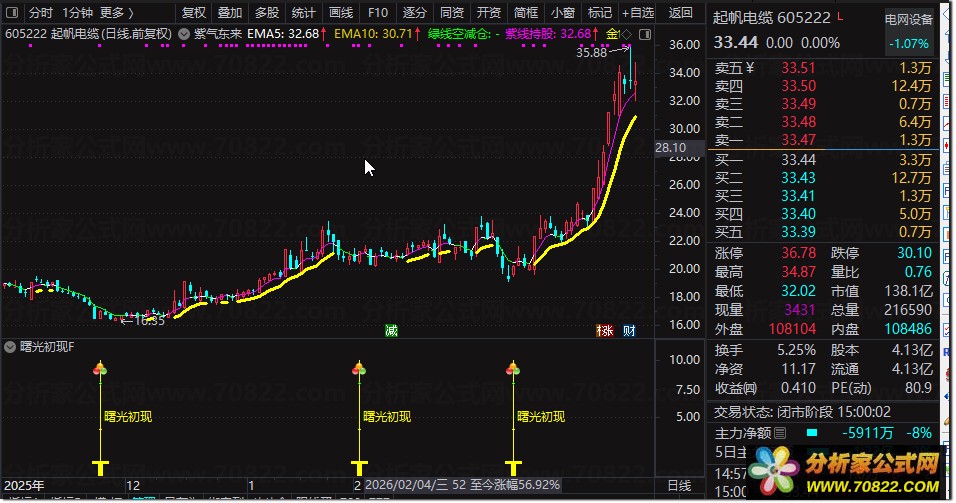
Task: Select the 画线 drawing tool
Action: click(341, 12)
